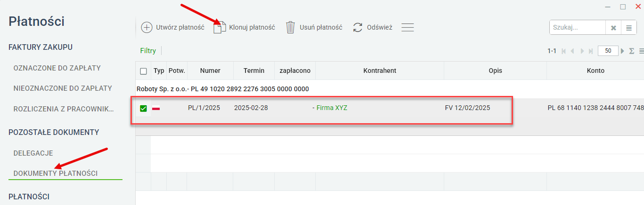This screenshot has width=644, height=205.
Task: Sort by the Termin column header
Action: click(254, 71)
